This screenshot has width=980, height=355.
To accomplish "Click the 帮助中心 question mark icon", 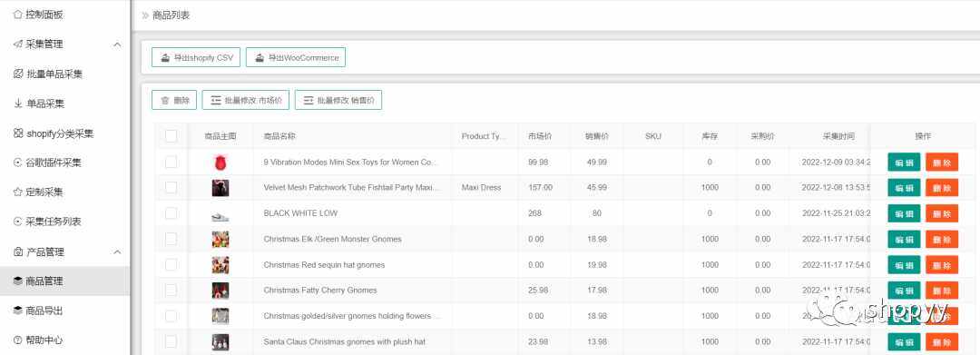I will (18, 340).
